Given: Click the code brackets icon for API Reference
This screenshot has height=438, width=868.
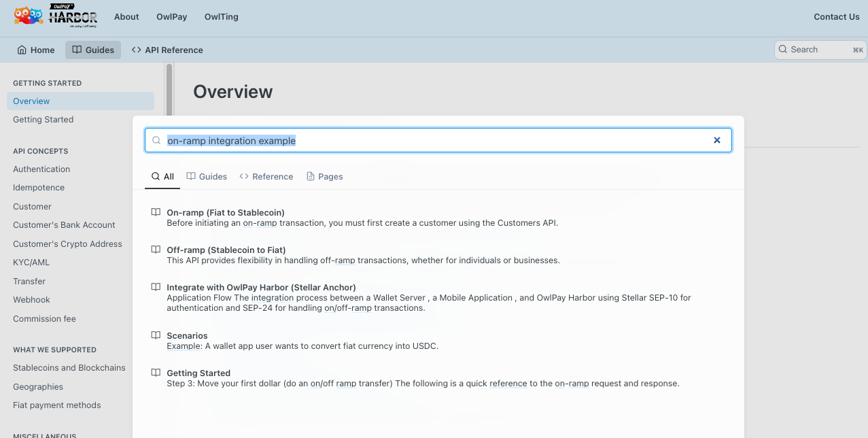Looking at the screenshot, I should click(x=136, y=50).
